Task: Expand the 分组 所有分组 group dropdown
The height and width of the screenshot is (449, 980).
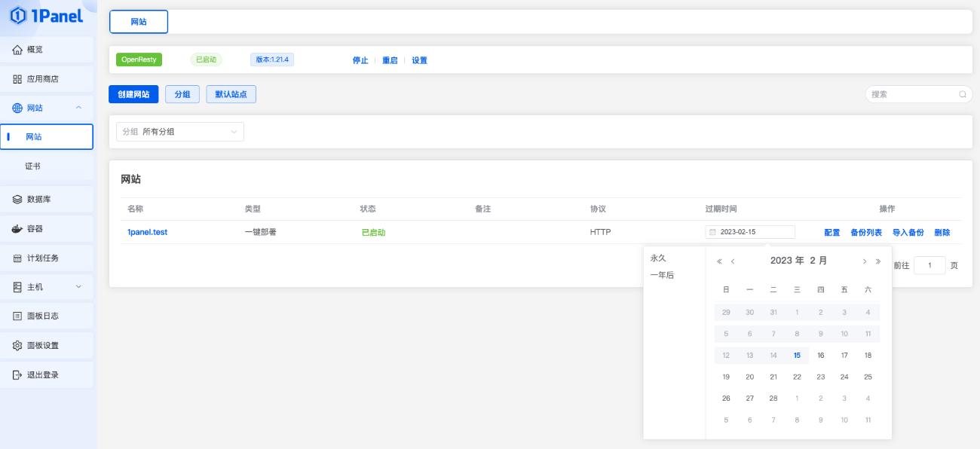Action: coord(181,132)
